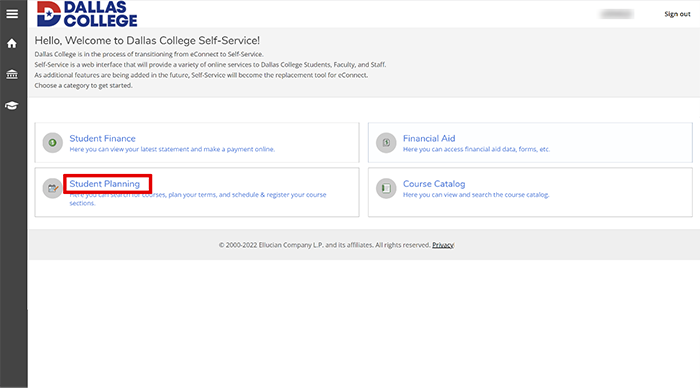Open the Financial Aid link
This screenshot has width=700, height=389.
coord(429,138)
